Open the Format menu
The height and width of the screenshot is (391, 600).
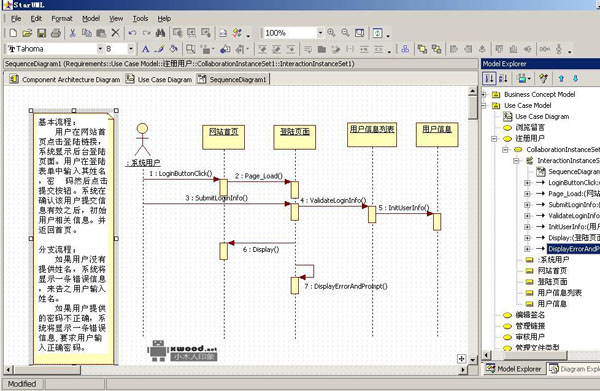coord(62,19)
